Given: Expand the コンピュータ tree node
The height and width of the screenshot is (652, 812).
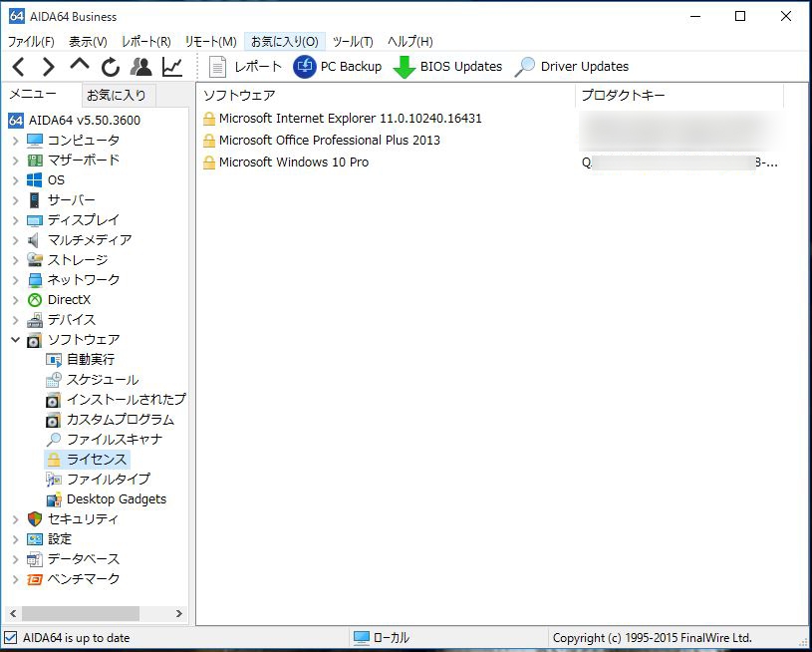Looking at the screenshot, I should pos(16,141).
